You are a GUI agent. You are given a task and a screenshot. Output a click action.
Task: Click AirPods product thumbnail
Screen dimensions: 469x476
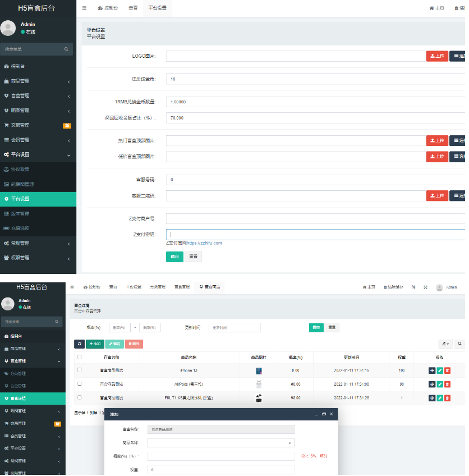tap(259, 385)
